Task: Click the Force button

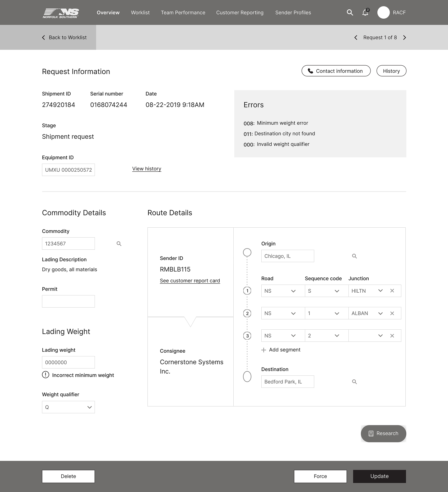Action: 320,476
